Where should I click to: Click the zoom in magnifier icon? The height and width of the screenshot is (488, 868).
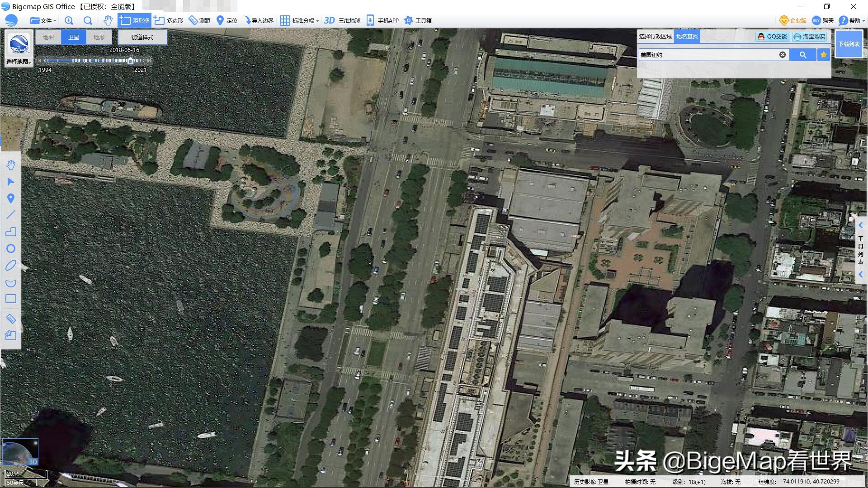pos(69,20)
